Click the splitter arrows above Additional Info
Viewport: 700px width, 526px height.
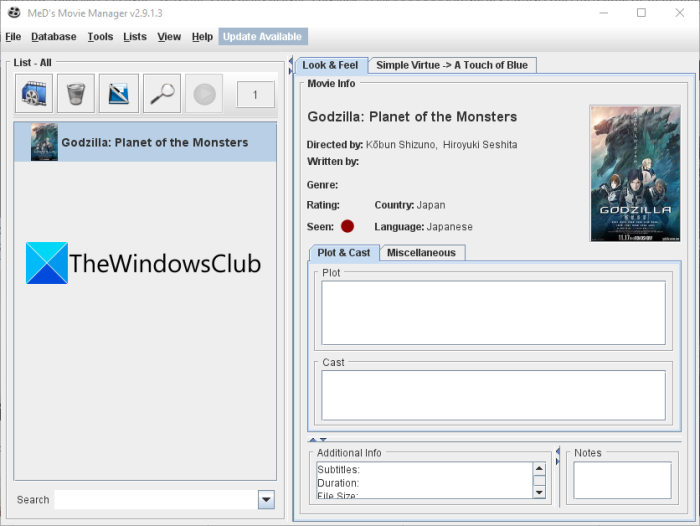[x=318, y=440]
